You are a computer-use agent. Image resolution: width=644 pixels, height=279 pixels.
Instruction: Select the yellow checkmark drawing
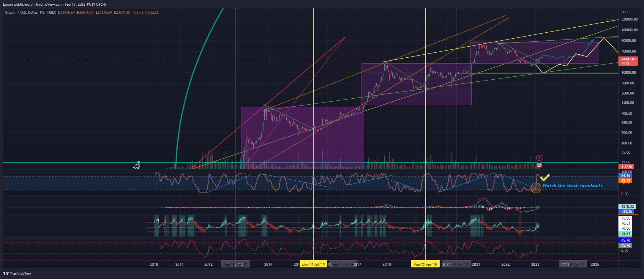[545, 177]
